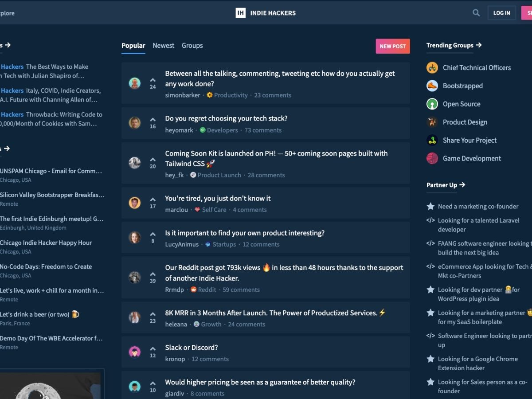Open Chicago Indie Hacker Happy Hour event
The height and width of the screenshot is (399, 532).
[46, 243]
